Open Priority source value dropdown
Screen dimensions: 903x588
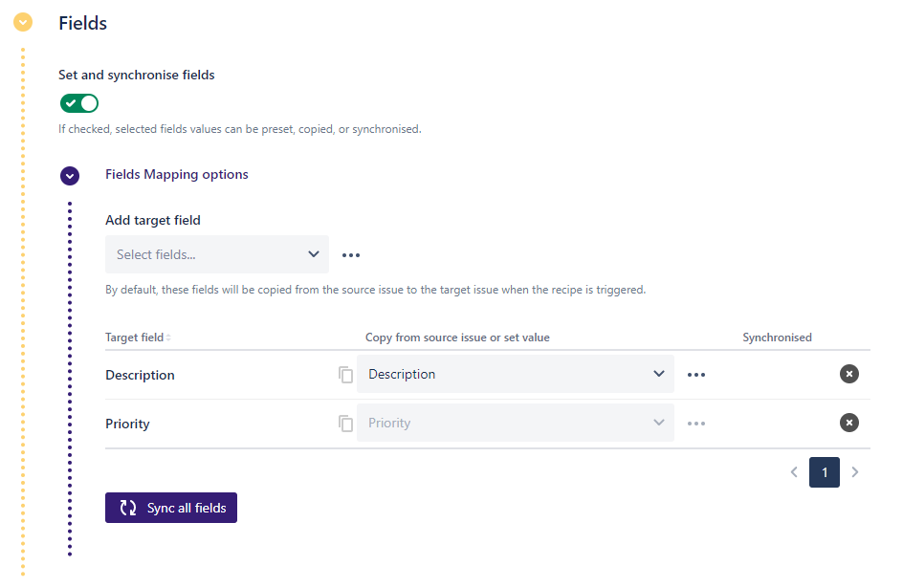click(x=516, y=423)
